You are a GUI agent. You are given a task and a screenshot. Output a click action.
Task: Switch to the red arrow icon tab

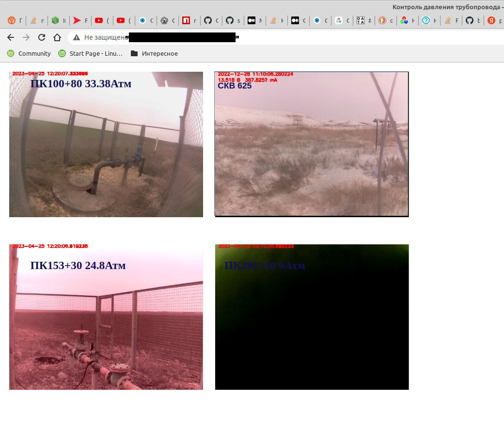(x=77, y=20)
